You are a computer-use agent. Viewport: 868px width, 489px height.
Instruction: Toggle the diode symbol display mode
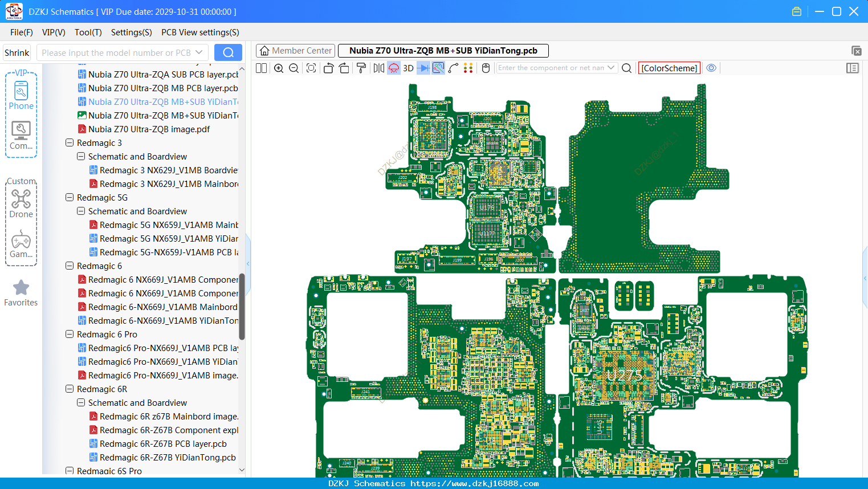423,68
